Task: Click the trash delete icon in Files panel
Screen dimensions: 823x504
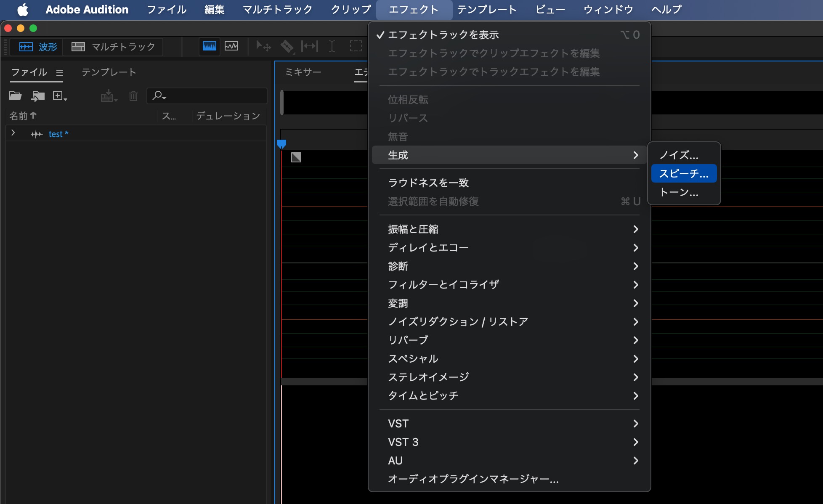Action: tap(133, 96)
